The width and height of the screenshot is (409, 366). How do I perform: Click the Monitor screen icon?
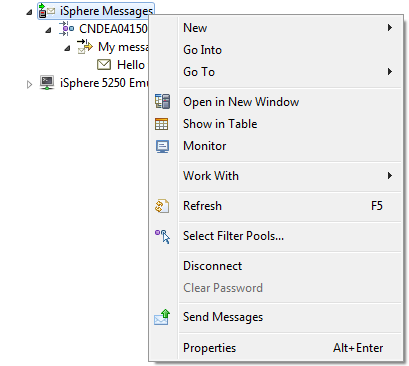pos(162,146)
